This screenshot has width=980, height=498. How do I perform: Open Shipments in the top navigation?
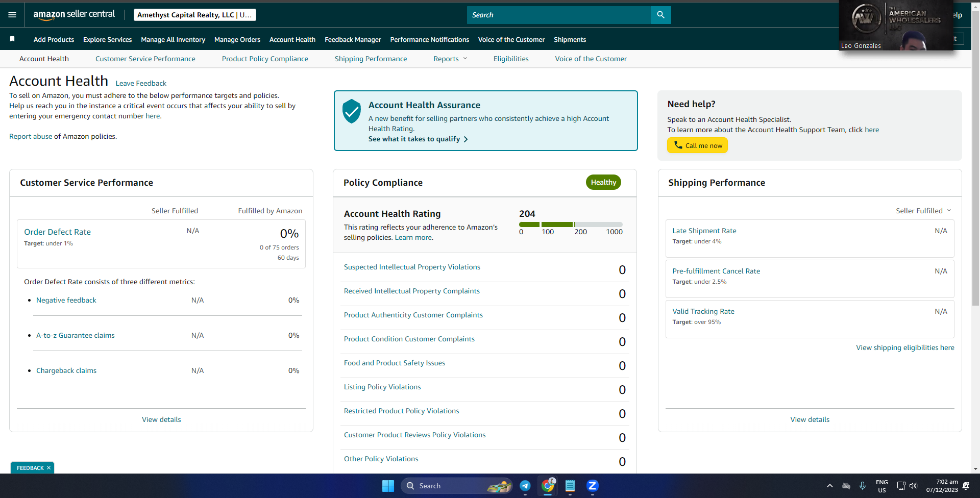pos(570,39)
